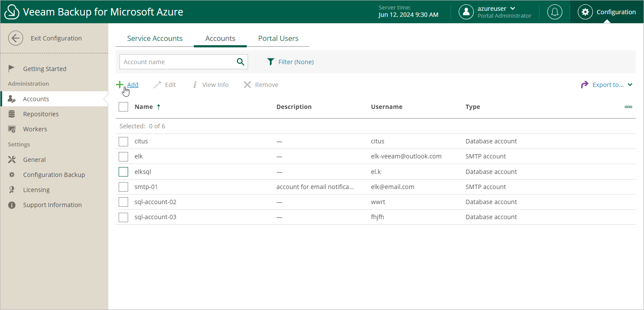Click the Type column header
The width and height of the screenshot is (644, 310).
(473, 107)
